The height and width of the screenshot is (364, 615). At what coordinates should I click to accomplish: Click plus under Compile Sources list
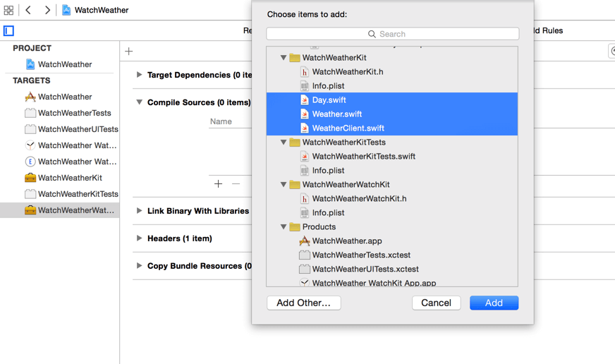218,184
